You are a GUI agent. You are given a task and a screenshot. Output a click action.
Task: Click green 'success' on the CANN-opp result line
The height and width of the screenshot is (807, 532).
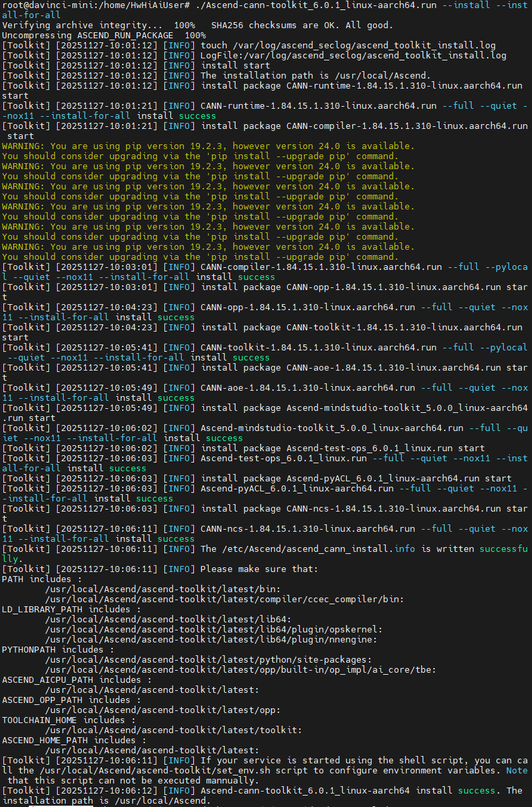(176, 318)
